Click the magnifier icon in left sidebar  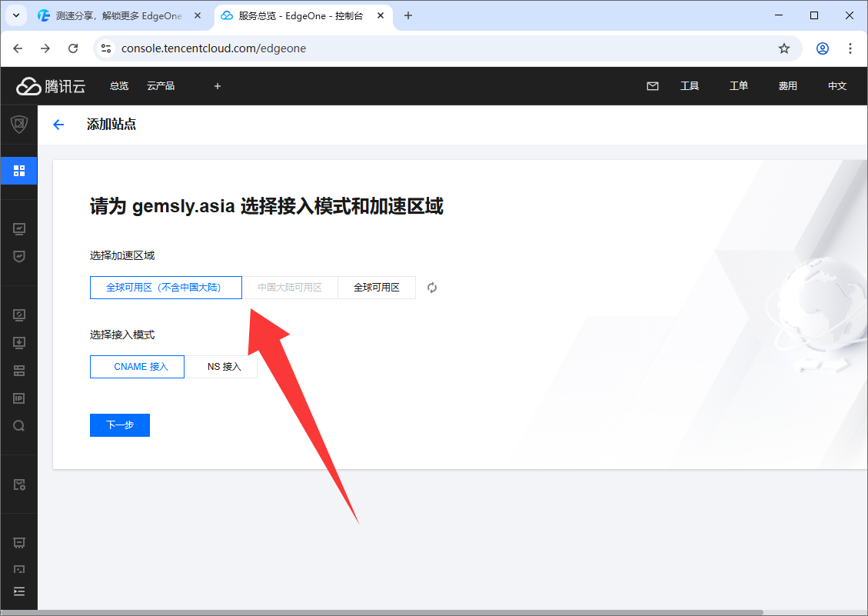click(19, 426)
